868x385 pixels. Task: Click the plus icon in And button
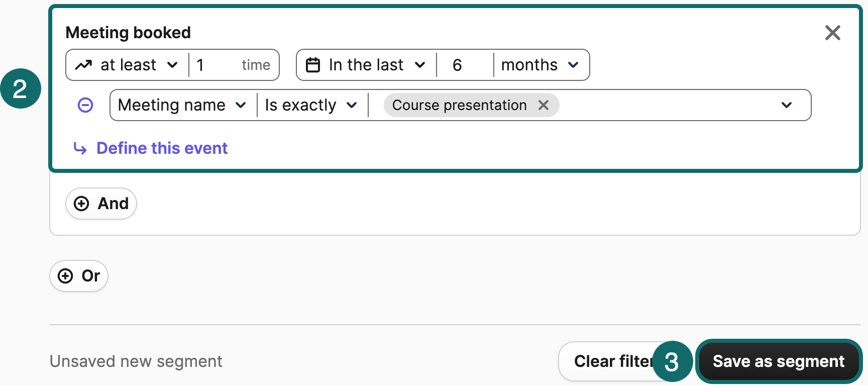(81, 204)
